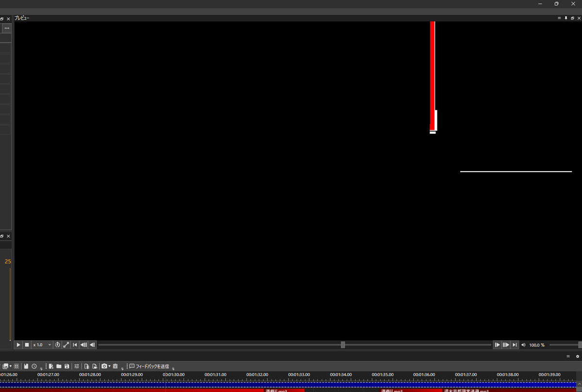Step back one frame
This screenshot has height=392, width=582.
click(x=92, y=345)
